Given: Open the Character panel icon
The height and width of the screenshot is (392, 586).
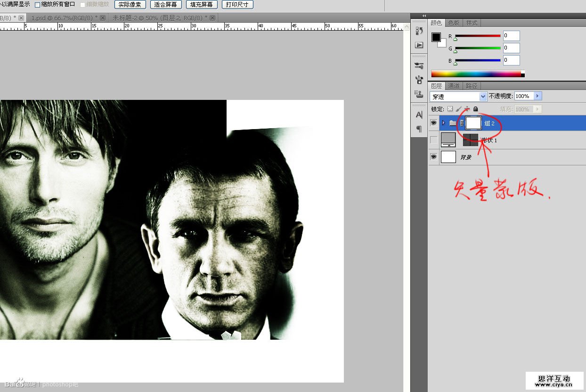Looking at the screenshot, I should [419, 114].
